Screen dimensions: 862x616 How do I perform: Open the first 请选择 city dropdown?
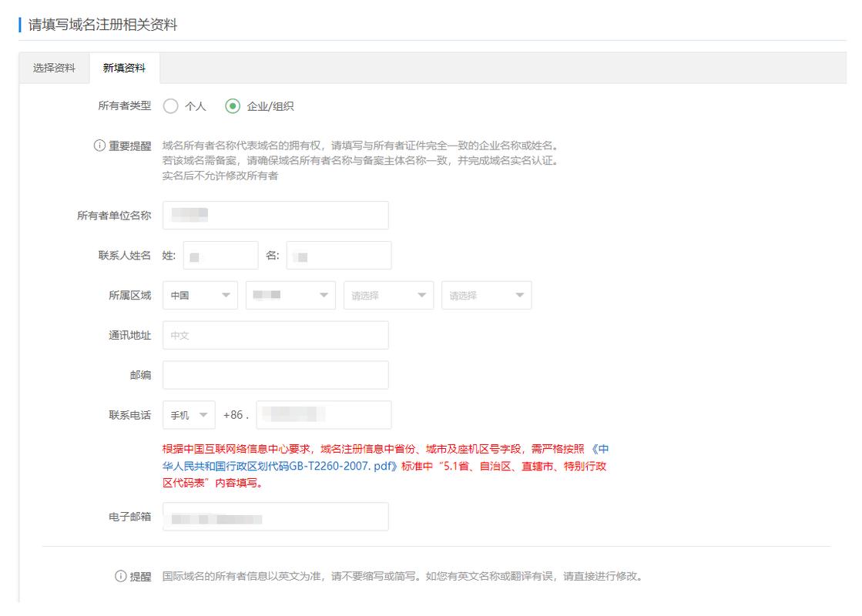[389, 295]
